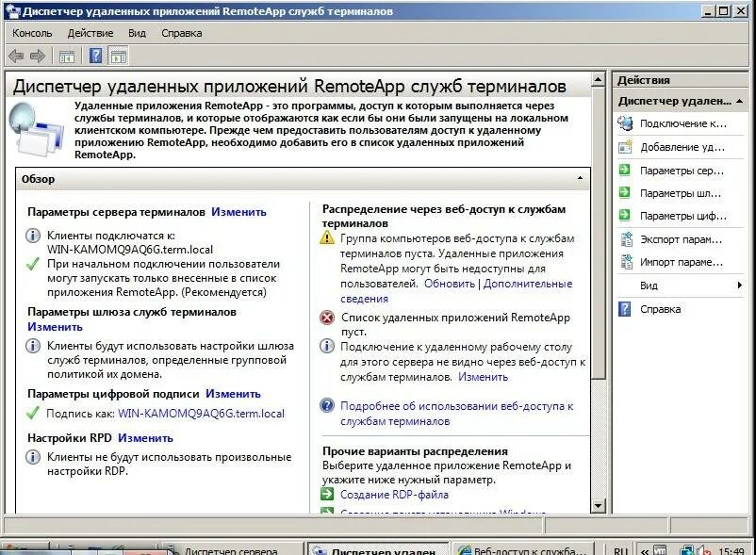Click the blue help icon beside Подробнее об использовании
Screen dimensions: 756x555
[327, 405]
